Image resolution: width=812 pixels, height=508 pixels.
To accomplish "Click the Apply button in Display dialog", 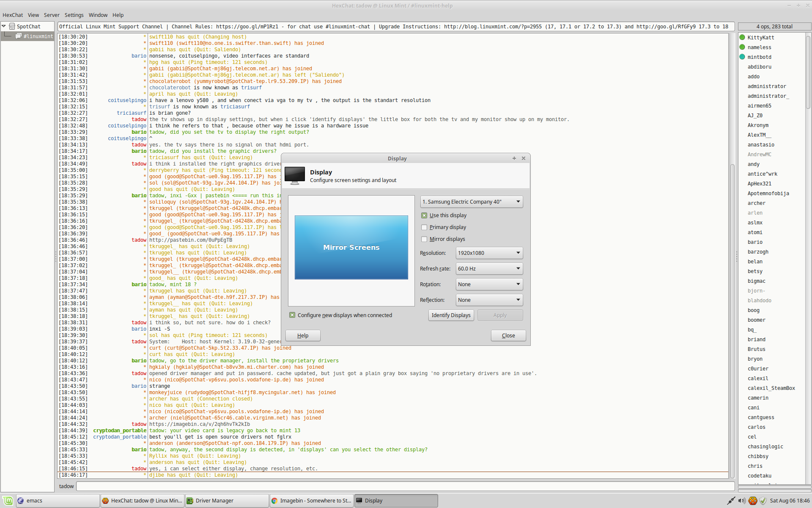I will 500,315.
